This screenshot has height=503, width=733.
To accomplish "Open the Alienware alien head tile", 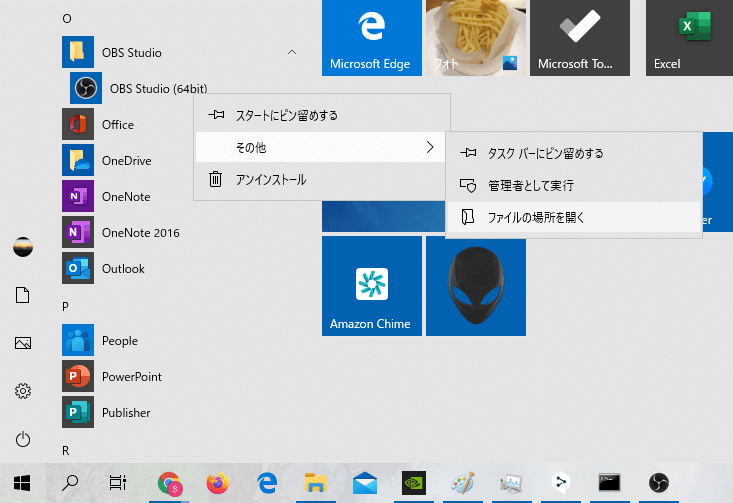I will tap(476, 286).
